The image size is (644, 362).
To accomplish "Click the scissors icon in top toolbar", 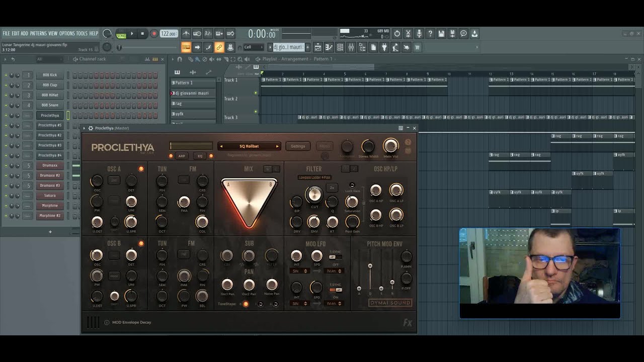I will [x=408, y=34].
